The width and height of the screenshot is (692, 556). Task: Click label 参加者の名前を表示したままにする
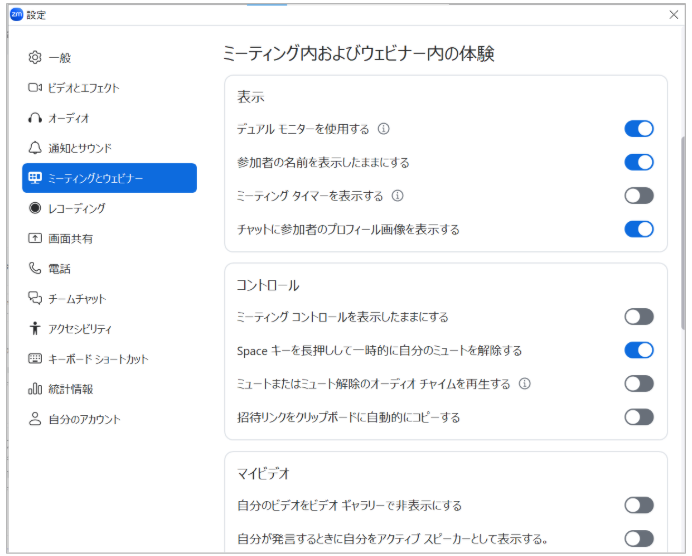coord(323,162)
